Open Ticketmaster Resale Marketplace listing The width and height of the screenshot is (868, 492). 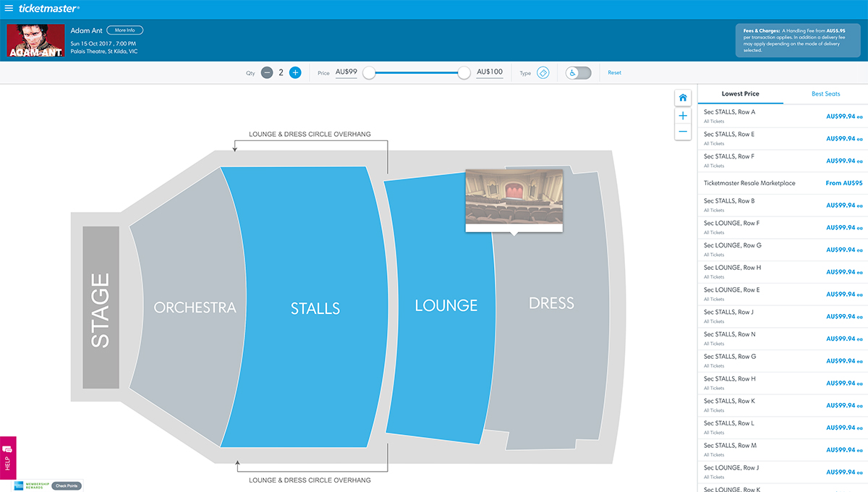click(783, 183)
